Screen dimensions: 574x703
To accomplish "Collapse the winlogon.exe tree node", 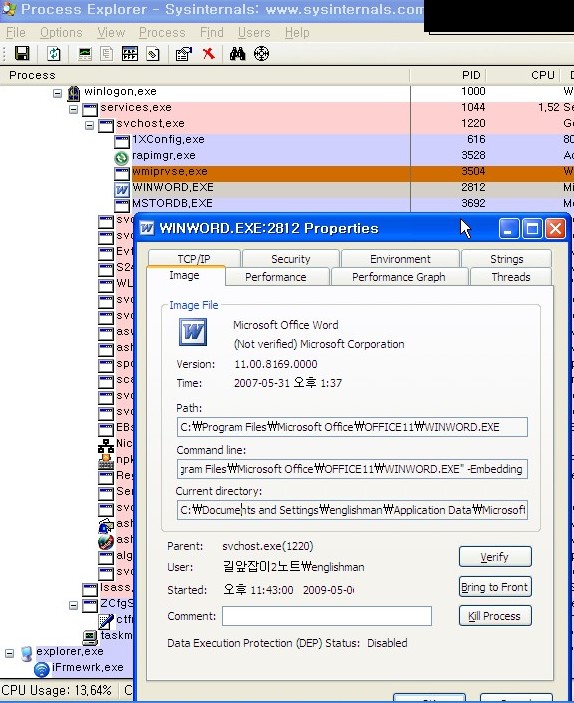I will [x=57, y=93].
